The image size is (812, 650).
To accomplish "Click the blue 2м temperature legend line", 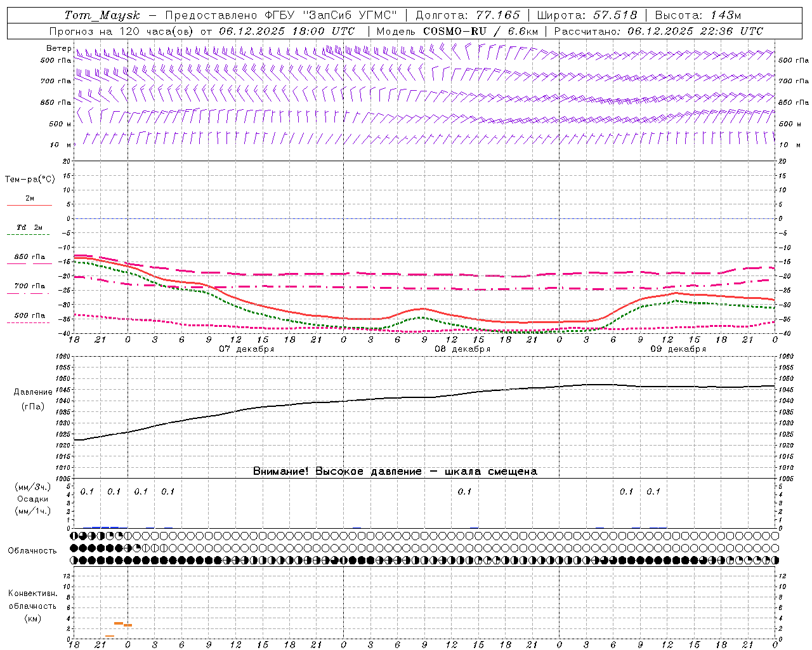I will (x=29, y=205).
